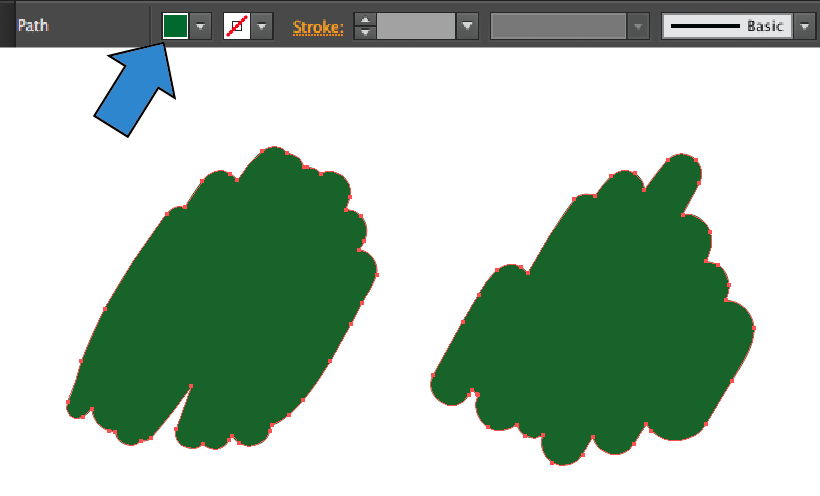Increase stroke weight with up arrow
Screen dimensions: 820x496
point(366,19)
